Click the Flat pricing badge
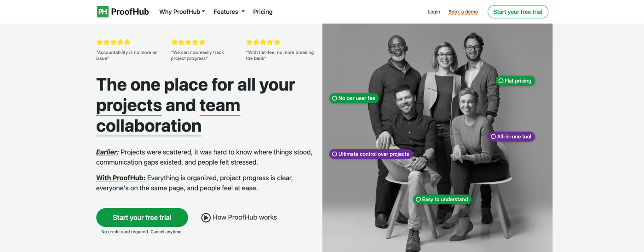 pos(515,81)
